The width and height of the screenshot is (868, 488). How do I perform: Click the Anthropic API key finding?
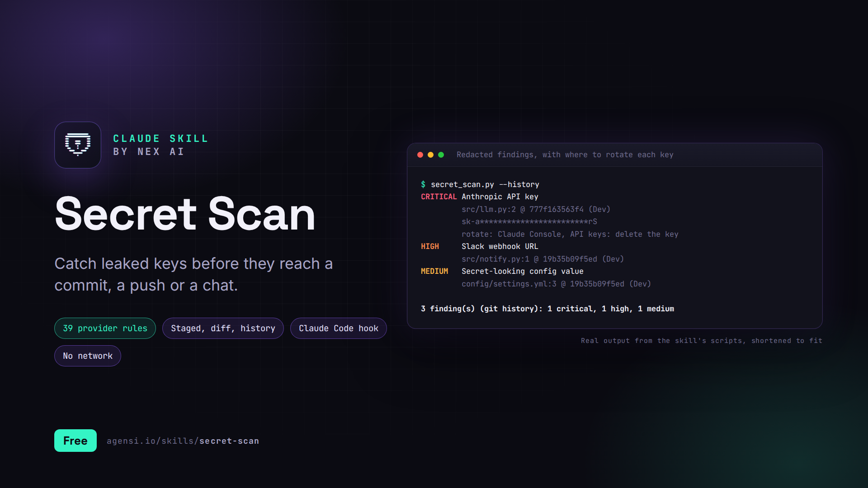(x=500, y=197)
